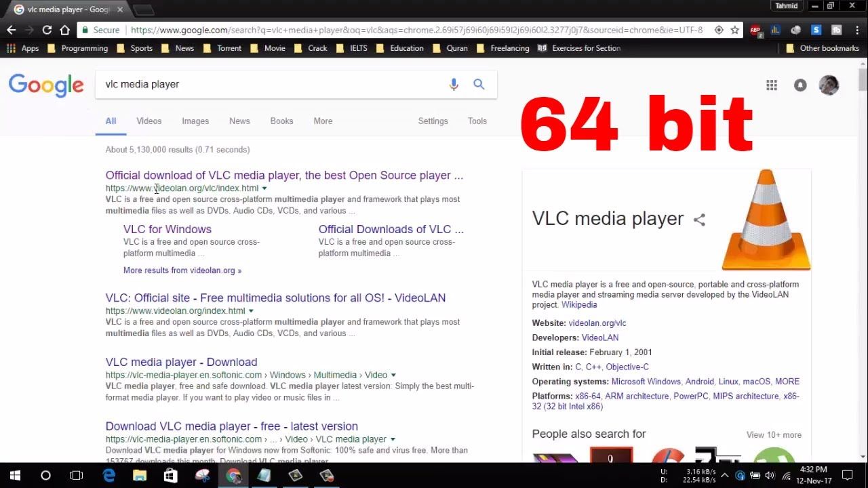Expand dropdown after Multimedia › Video breadcrumb

click(x=393, y=375)
